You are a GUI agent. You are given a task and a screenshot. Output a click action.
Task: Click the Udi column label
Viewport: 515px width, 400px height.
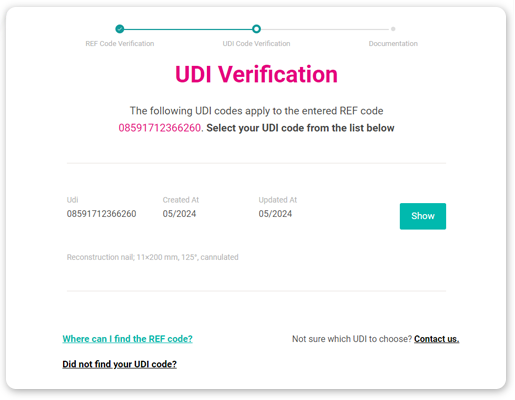coord(72,200)
